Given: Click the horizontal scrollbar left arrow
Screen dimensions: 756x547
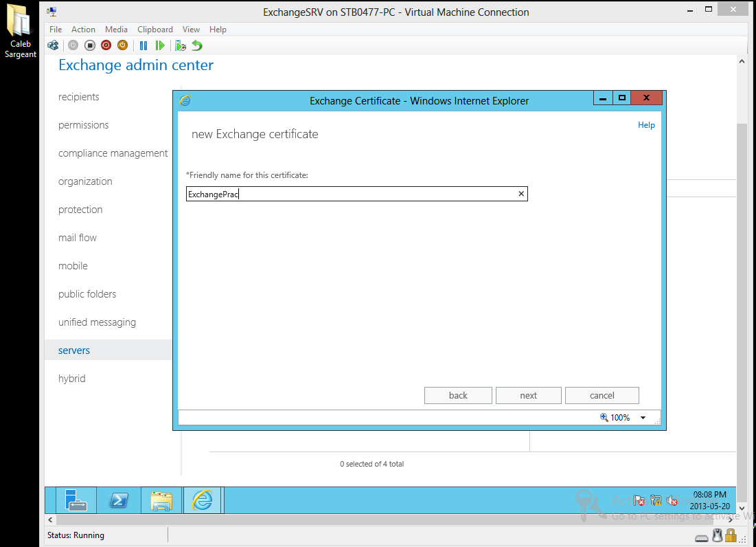Looking at the screenshot, I should tap(50, 520).
